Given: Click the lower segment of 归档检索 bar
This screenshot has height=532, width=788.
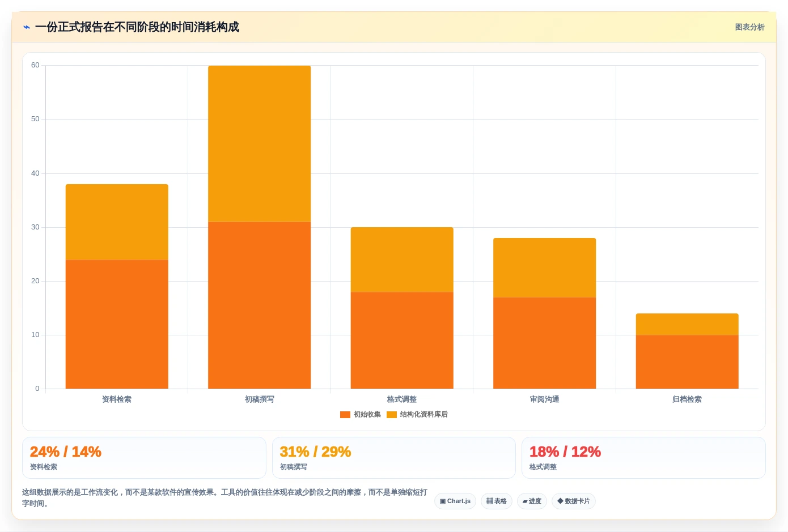Looking at the screenshot, I should [x=687, y=362].
